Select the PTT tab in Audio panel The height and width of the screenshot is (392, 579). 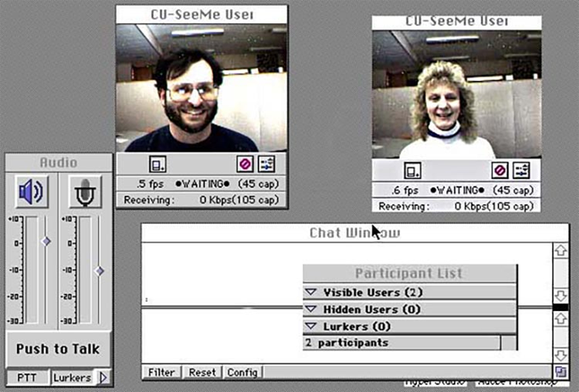point(28,378)
